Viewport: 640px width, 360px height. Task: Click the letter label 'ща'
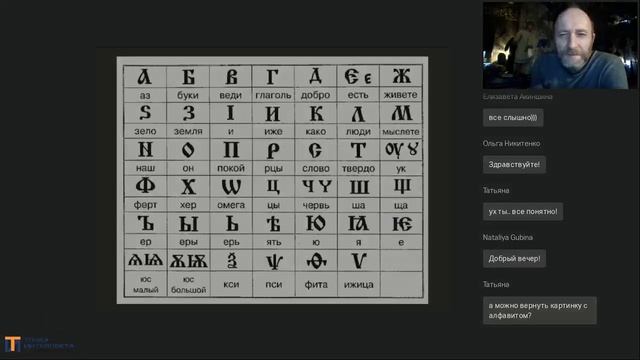[x=401, y=205]
